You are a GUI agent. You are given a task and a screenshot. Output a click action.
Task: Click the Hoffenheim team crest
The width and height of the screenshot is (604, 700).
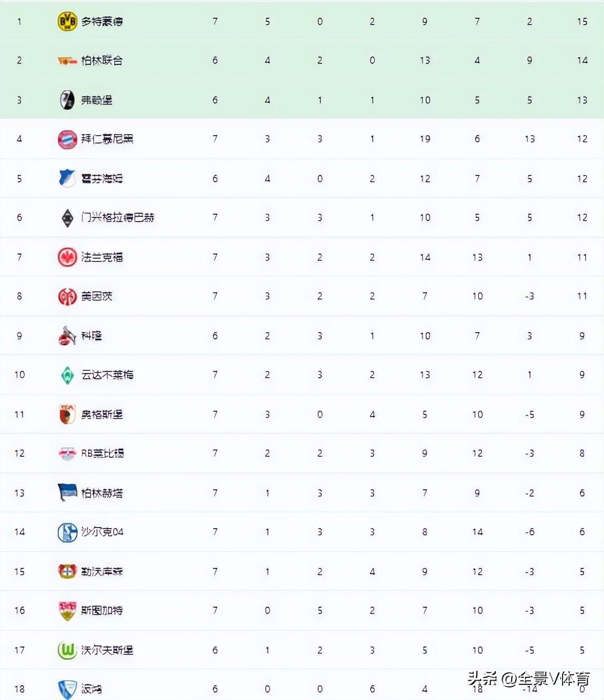[x=67, y=179]
